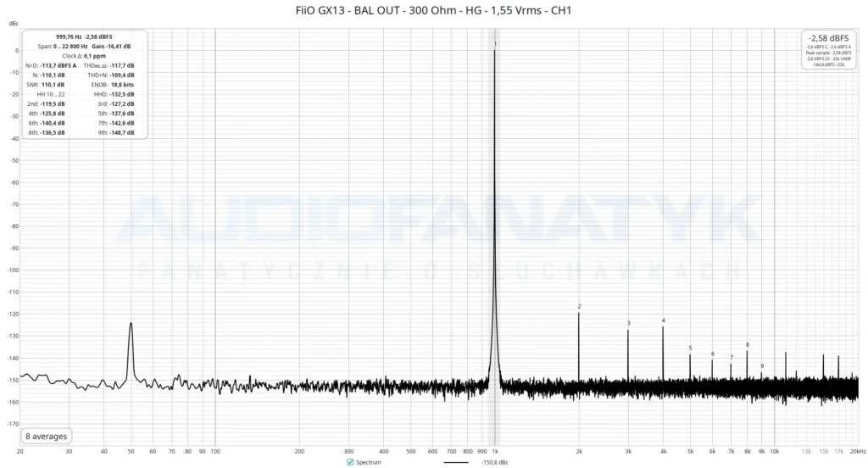
Task: Click the 8 averages indicator box
Action: pyautogui.click(x=46, y=436)
